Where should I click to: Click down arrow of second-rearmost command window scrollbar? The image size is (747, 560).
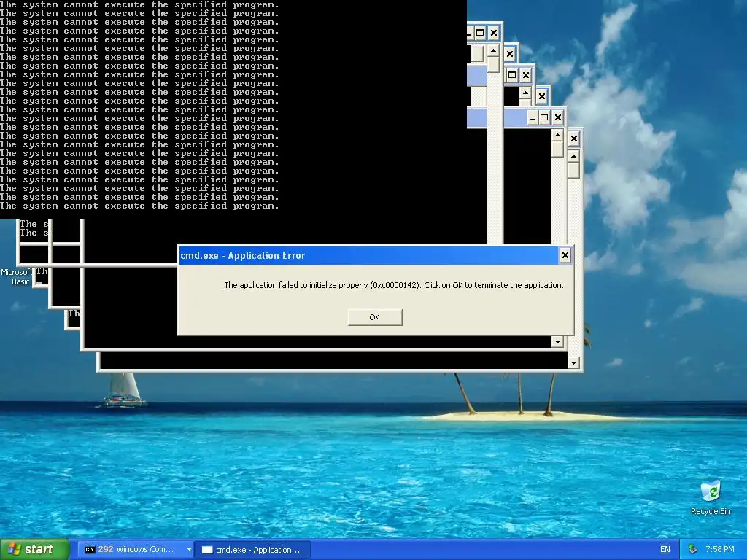point(557,341)
